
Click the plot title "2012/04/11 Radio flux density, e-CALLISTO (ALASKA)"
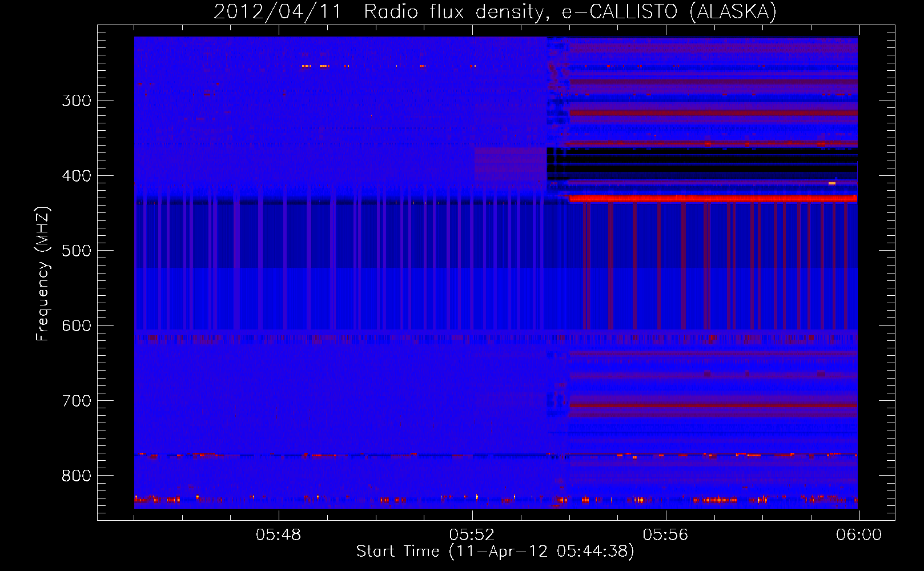pos(495,12)
